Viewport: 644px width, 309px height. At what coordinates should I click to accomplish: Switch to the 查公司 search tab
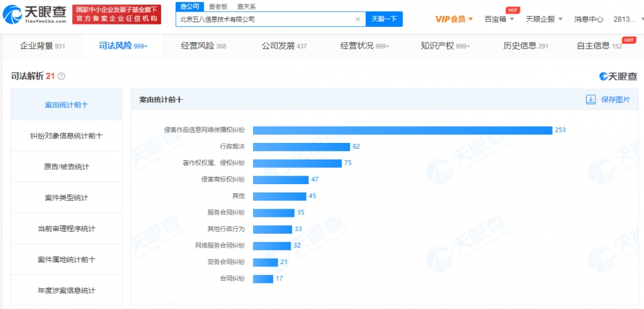point(190,6)
